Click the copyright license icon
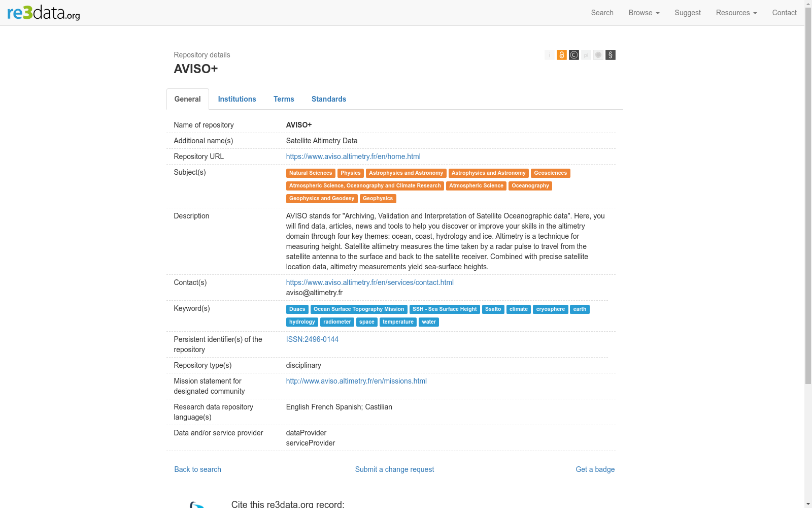Screen dimensions: 812x508 click(574, 55)
